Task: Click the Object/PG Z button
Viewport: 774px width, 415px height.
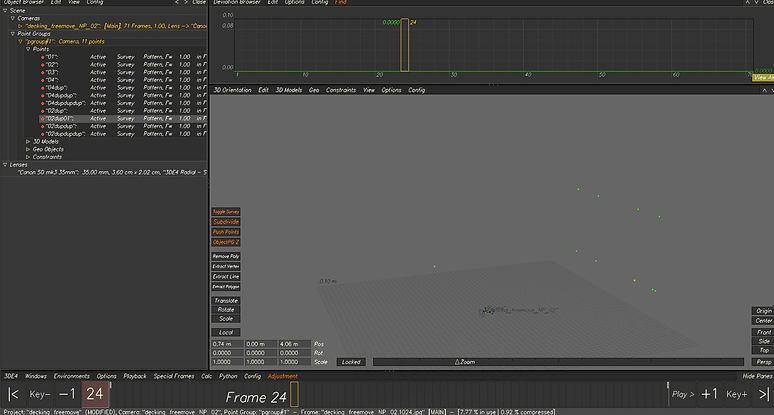Action: pyautogui.click(x=226, y=242)
